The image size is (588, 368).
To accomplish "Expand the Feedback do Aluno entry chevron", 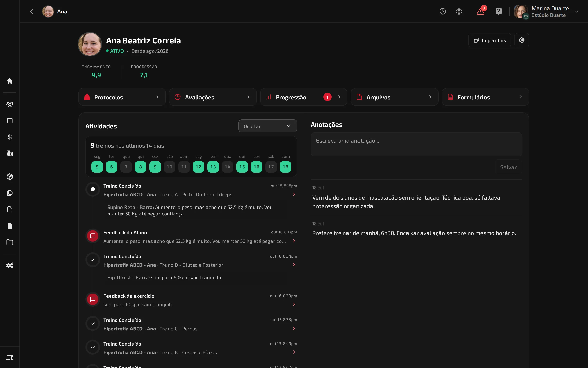I will pyautogui.click(x=294, y=241).
